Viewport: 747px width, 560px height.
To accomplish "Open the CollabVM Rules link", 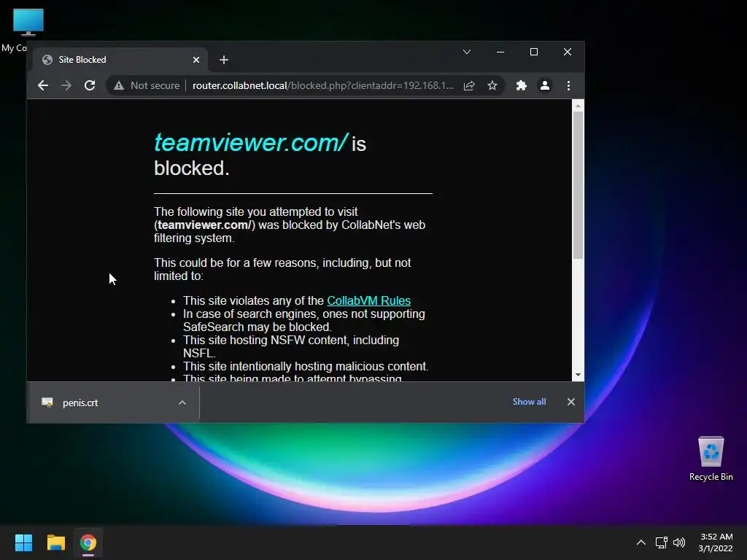I will coord(368,301).
